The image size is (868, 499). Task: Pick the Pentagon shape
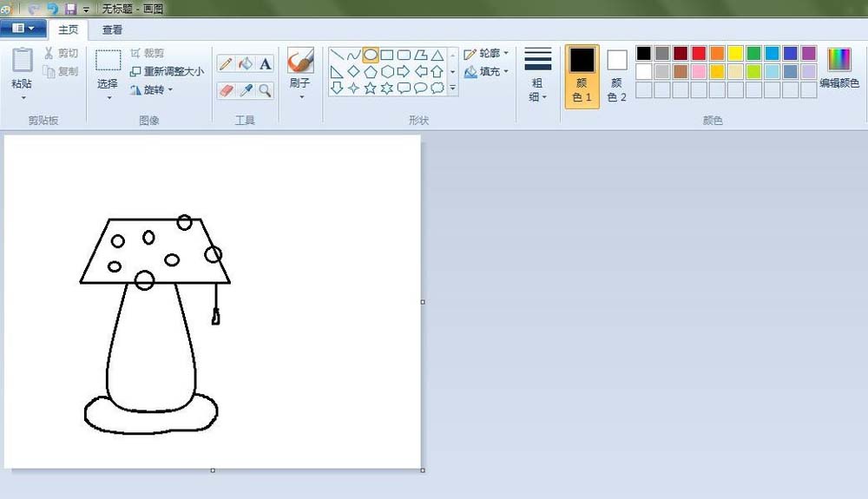[371, 71]
